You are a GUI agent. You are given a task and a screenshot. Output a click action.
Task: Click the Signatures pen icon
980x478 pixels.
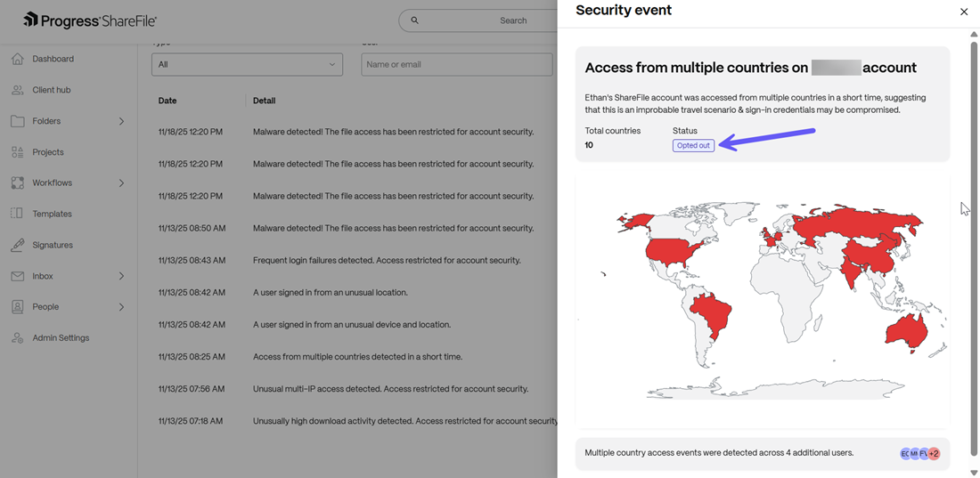(x=18, y=245)
